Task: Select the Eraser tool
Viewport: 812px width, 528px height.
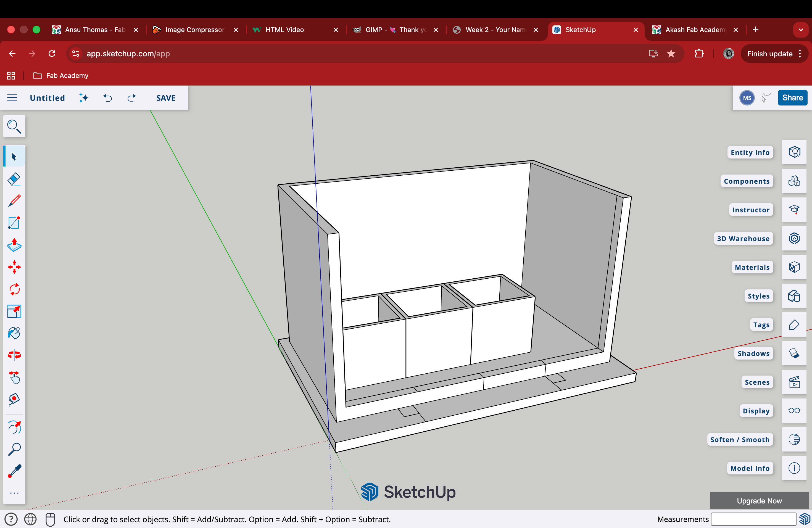Action: point(14,179)
